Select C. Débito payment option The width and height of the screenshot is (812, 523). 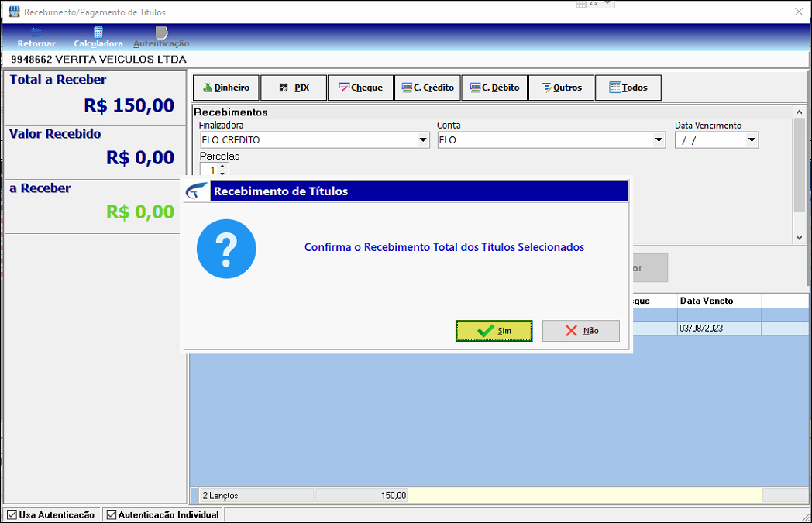pos(494,88)
